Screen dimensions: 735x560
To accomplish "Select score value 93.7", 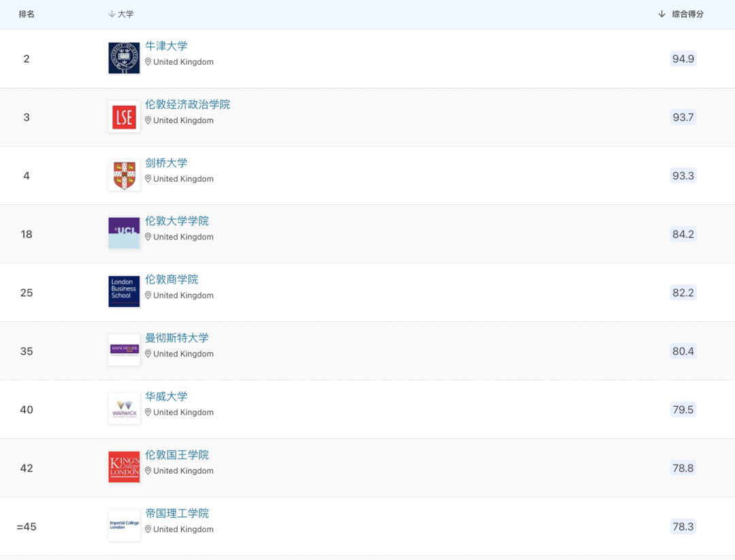I will 683,117.
